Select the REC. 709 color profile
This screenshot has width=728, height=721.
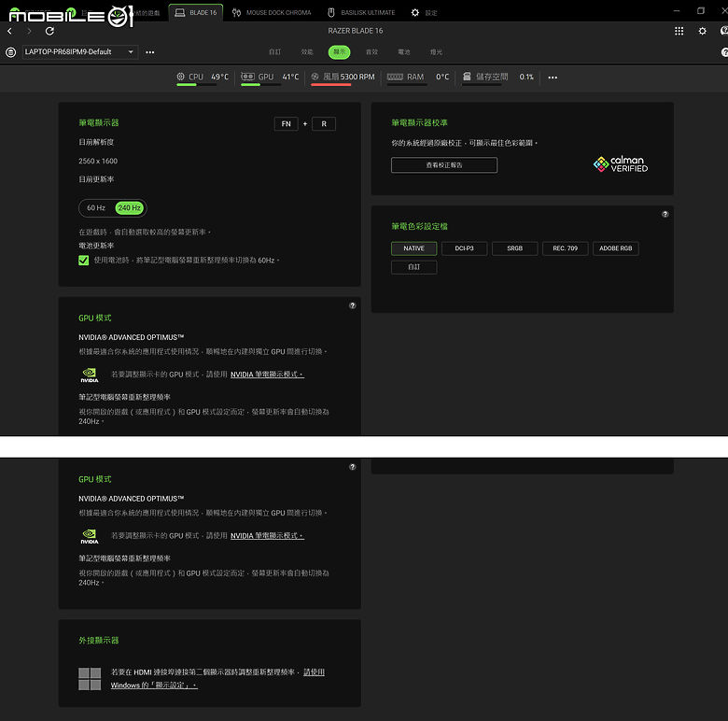565,248
